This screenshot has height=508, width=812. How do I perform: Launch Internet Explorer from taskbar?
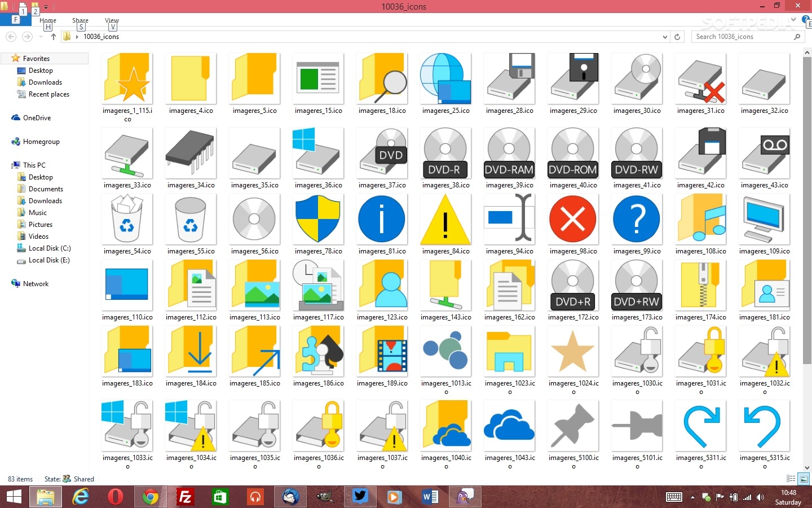pos(80,497)
